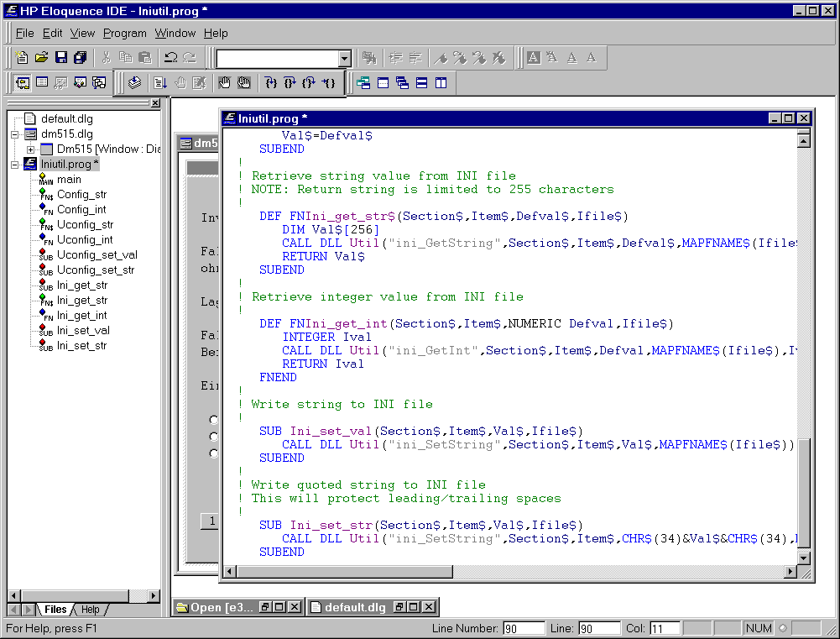
Task: Toggle the list-view panel button beside workspace toggle
Action: 42,82
